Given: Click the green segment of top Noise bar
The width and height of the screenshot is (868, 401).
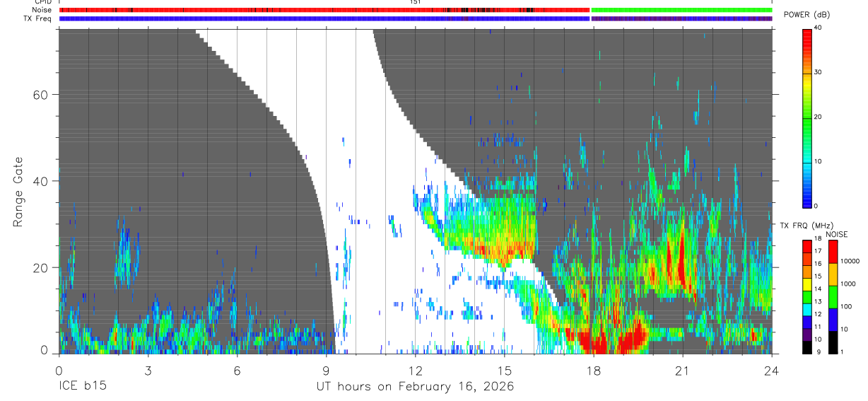Looking at the screenshot, I should point(681,10).
